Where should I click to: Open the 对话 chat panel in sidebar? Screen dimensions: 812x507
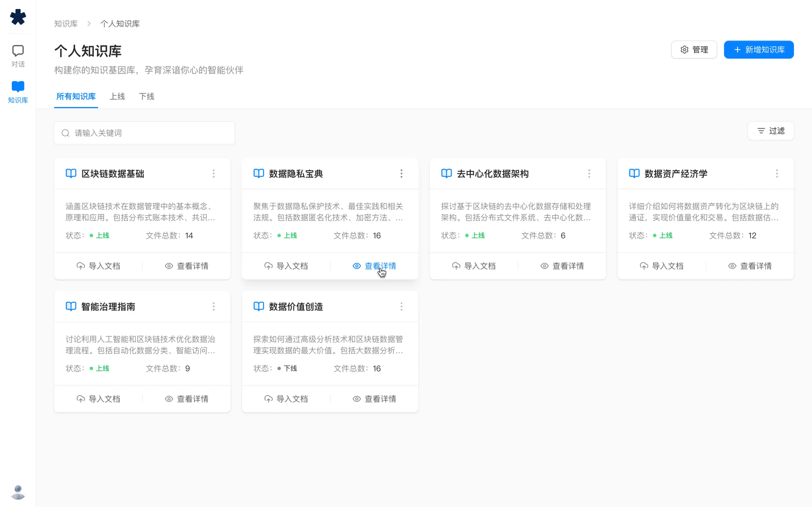(x=18, y=56)
